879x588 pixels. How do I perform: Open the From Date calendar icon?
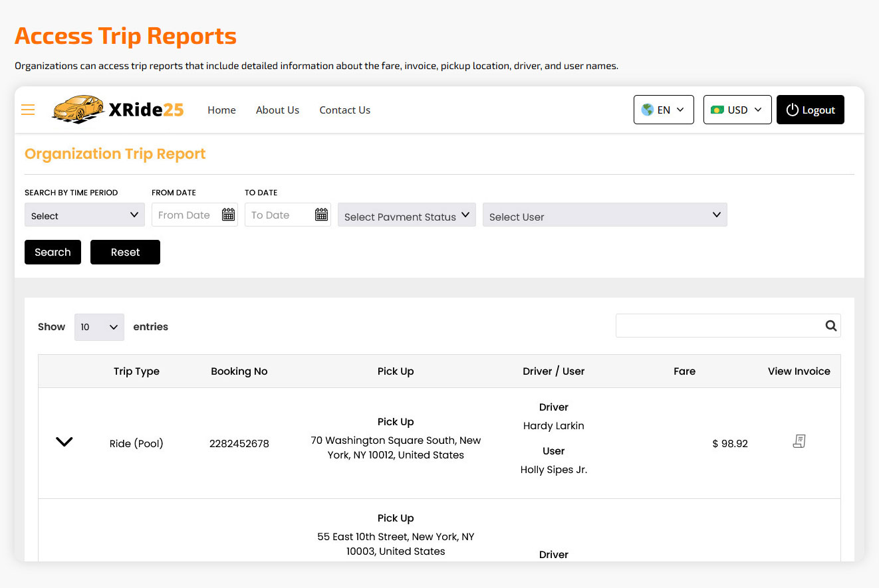click(228, 215)
